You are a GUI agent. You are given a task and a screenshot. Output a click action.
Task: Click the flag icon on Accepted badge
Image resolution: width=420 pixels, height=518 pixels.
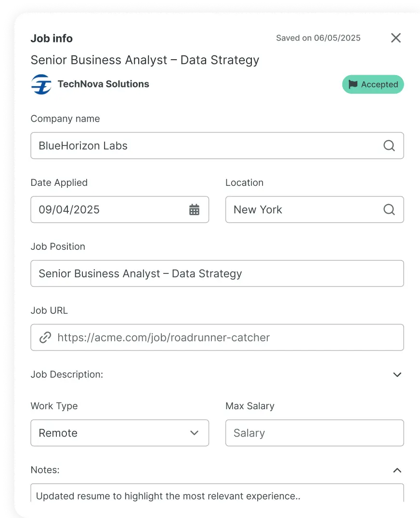click(353, 84)
